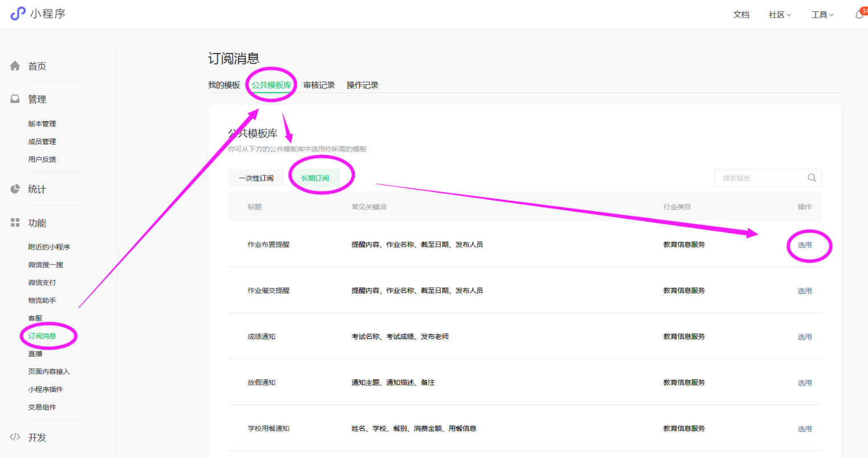Open 订阅消息 in the sidebar
This screenshot has width=868, height=458.
coord(42,336)
